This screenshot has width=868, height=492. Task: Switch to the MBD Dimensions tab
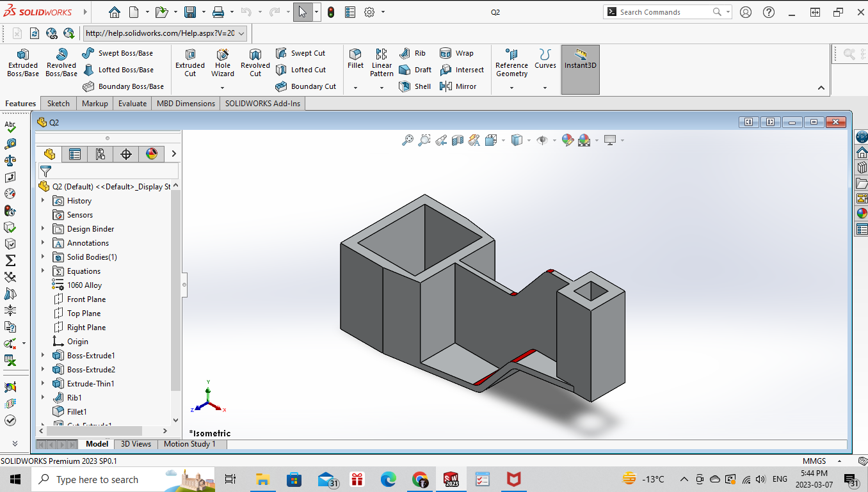(x=186, y=103)
